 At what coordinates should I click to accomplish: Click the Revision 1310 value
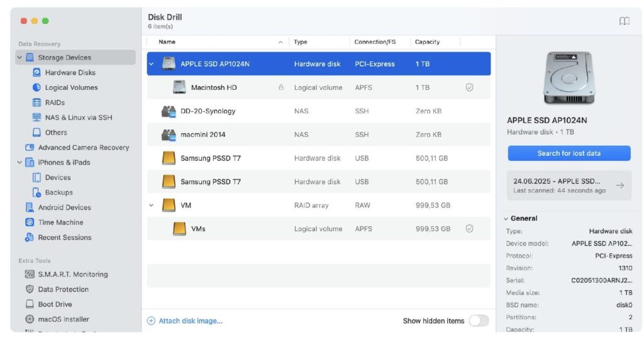625,268
